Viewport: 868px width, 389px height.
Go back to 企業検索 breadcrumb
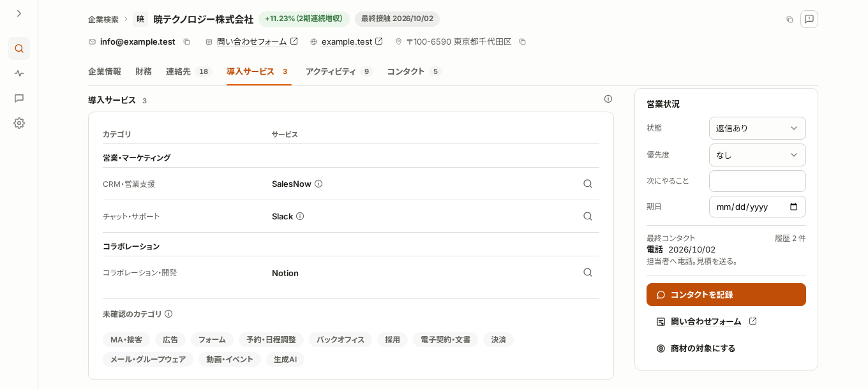point(103,19)
